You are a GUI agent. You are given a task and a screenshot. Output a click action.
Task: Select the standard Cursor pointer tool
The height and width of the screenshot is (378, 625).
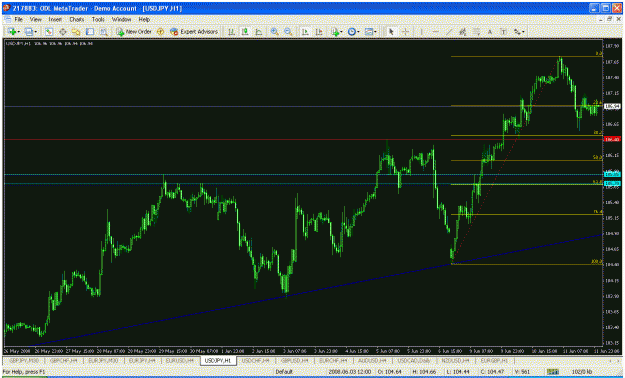(391, 32)
